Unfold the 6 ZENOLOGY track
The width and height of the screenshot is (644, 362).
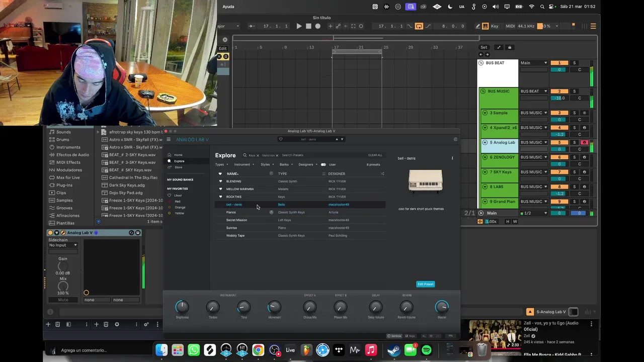(485, 157)
